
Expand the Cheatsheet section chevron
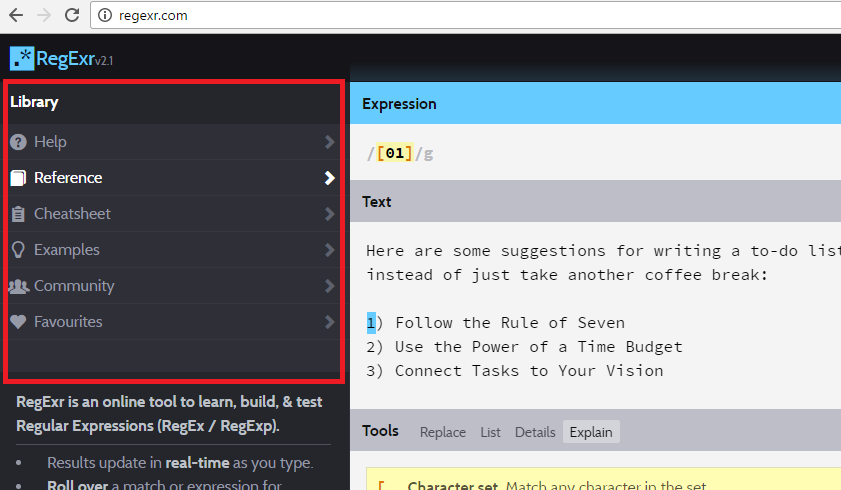pos(329,214)
